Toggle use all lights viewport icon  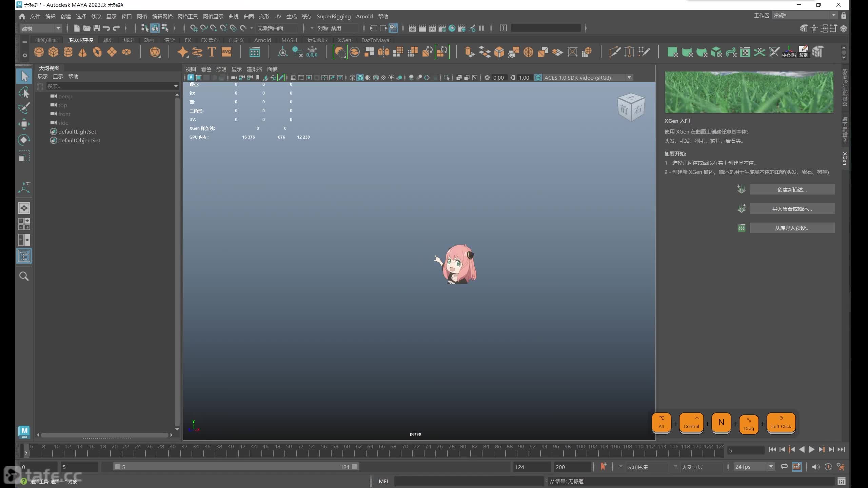(391, 78)
